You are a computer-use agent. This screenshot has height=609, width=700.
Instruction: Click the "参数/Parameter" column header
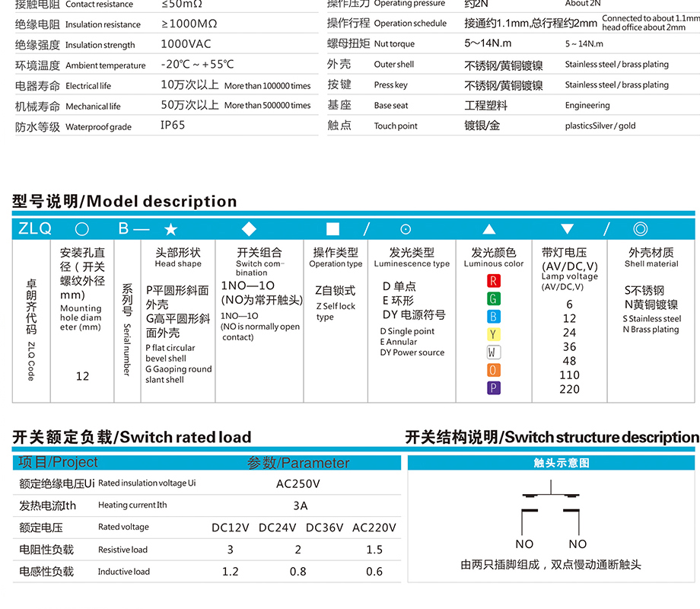pyautogui.click(x=298, y=463)
